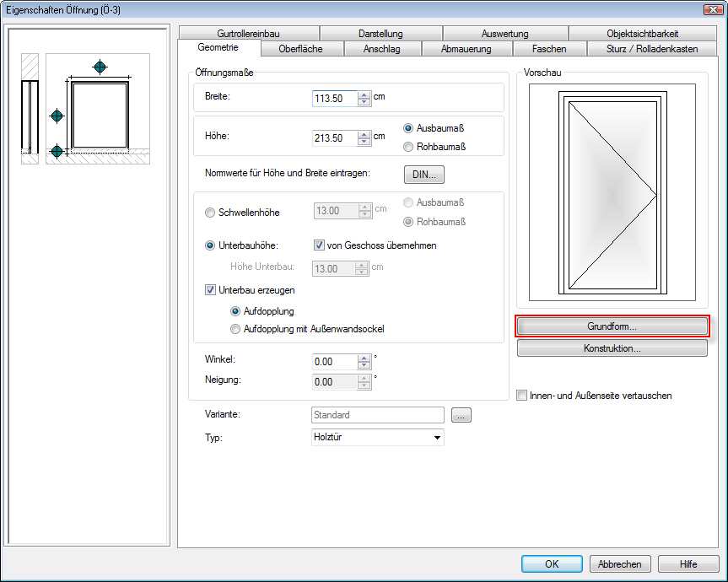Click the Abbrechen button
Screen dimensions: 728x582
pyautogui.click(x=620, y=564)
